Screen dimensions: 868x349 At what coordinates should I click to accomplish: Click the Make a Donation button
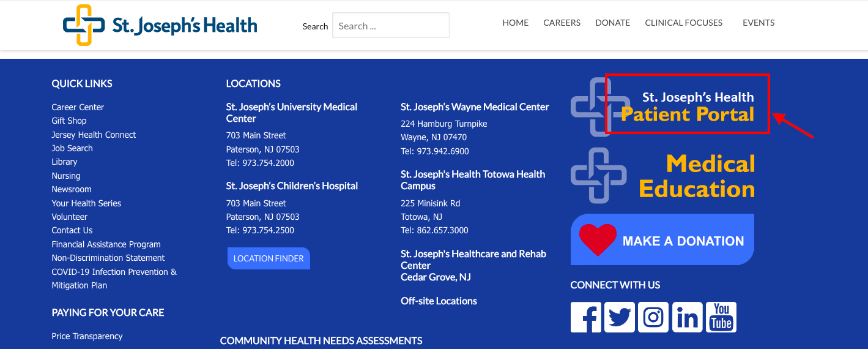pyautogui.click(x=662, y=239)
